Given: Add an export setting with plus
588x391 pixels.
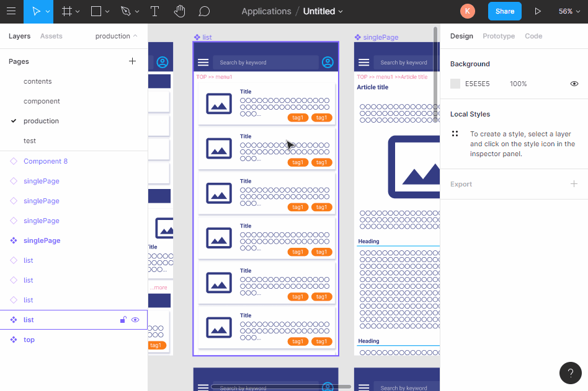Looking at the screenshot, I should [574, 183].
